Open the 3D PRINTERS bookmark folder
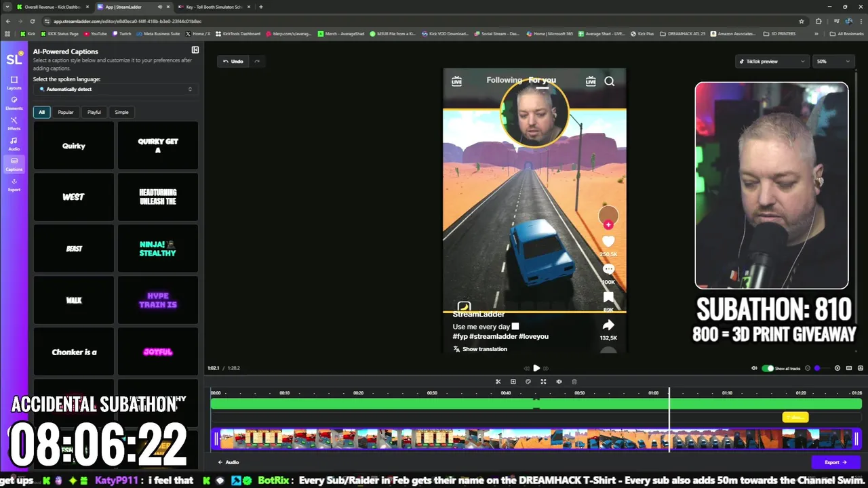This screenshot has height=488, width=868. tap(780, 33)
